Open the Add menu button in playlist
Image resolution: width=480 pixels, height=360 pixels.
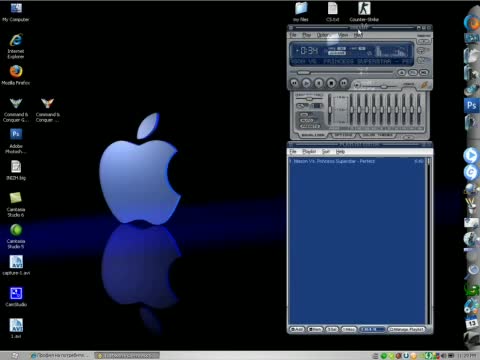coord(297,329)
